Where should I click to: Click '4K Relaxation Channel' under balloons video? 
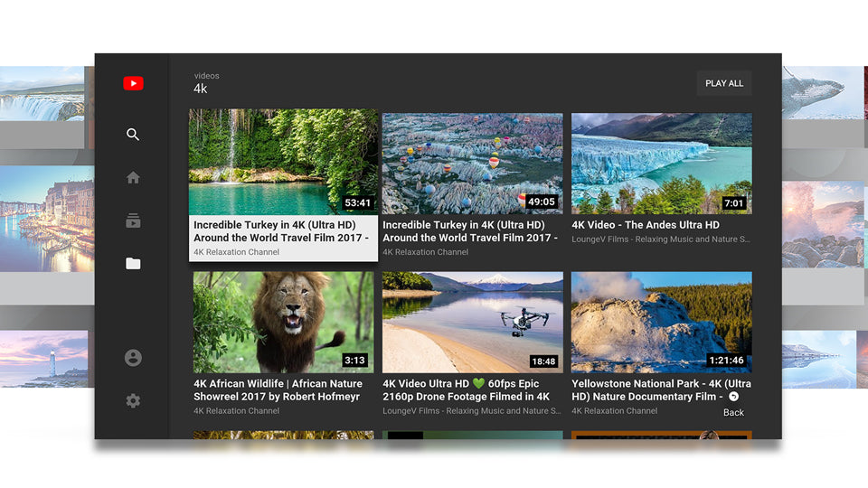click(425, 252)
